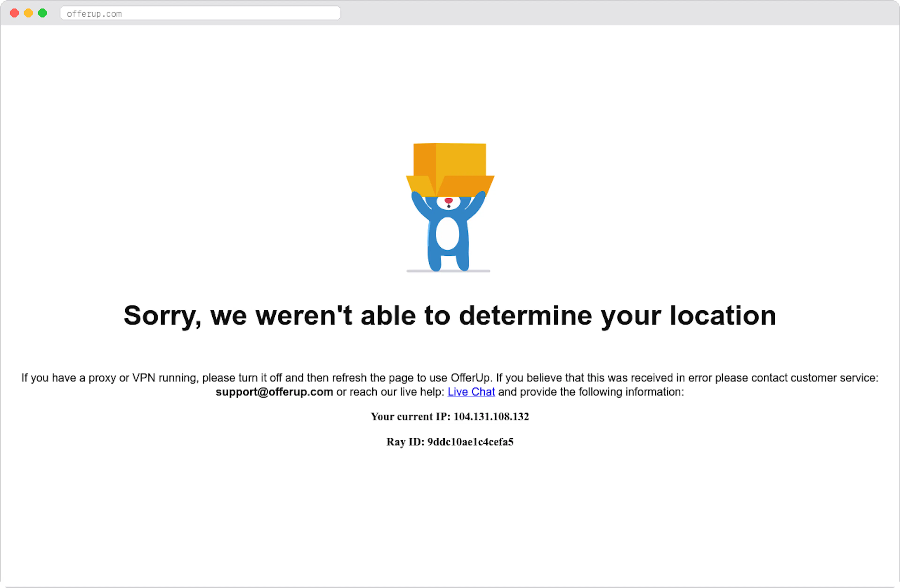This screenshot has width=900, height=588.
Task: Focus the offerup.com address bar
Action: click(200, 13)
